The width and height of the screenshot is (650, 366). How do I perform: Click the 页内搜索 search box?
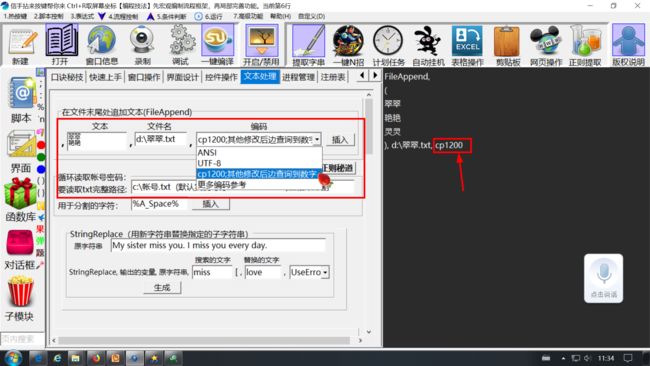22,339
